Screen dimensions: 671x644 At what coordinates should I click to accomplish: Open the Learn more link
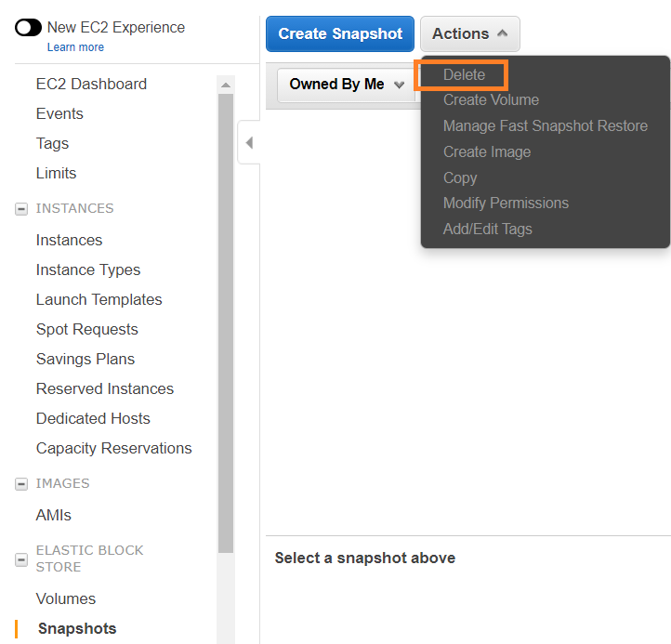click(x=75, y=47)
